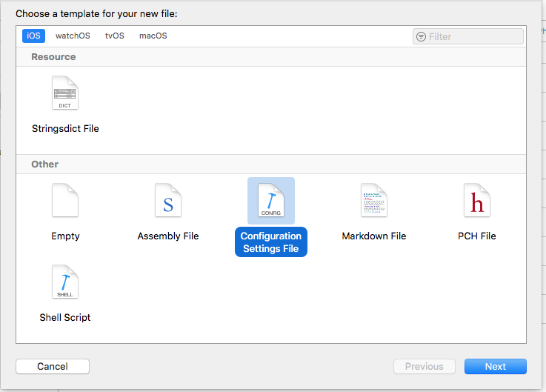546x392 pixels.
Task: Click the filter icon in search field
Action: (422, 36)
